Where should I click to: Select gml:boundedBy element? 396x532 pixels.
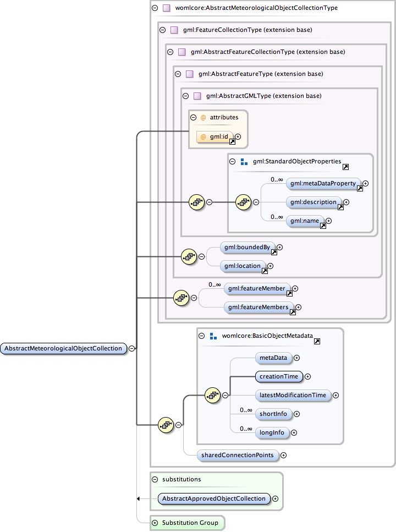coord(248,248)
